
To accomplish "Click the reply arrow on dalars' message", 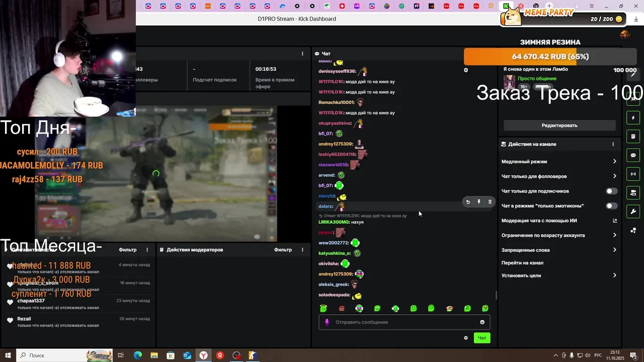I will click(468, 202).
